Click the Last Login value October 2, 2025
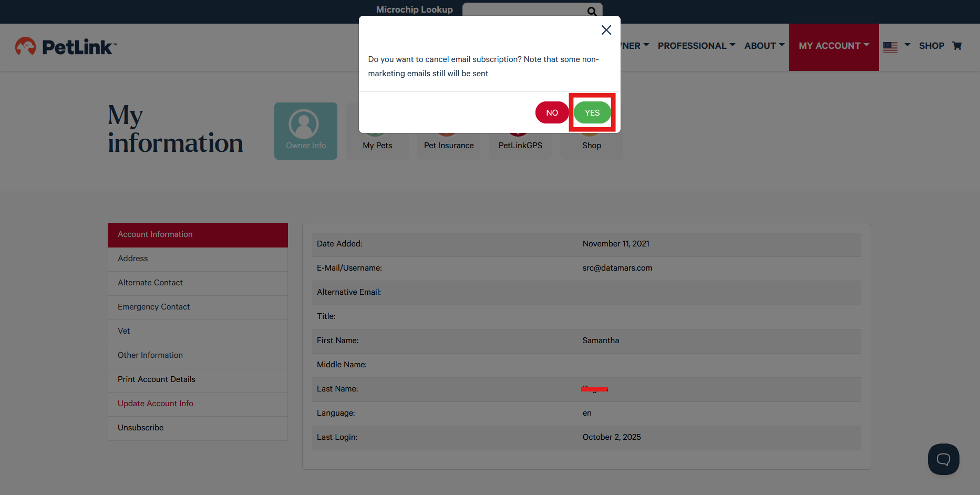The width and height of the screenshot is (980, 495). coord(612,437)
